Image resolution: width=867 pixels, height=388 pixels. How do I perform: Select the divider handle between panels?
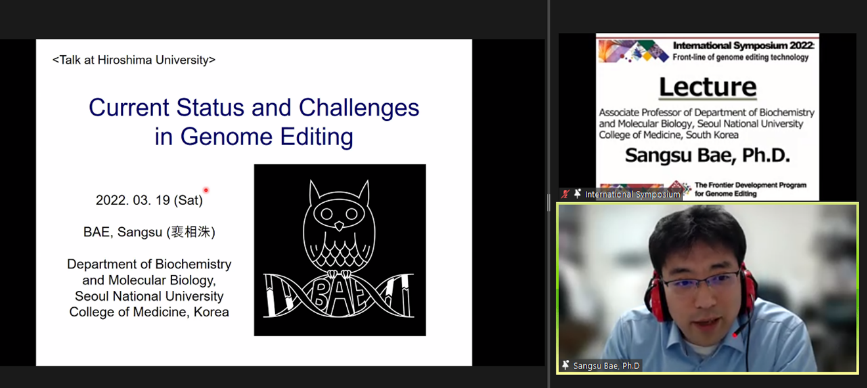click(x=548, y=202)
